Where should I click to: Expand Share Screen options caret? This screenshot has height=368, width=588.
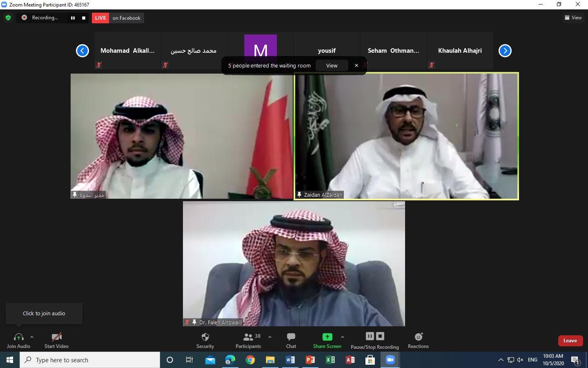pyautogui.click(x=343, y=337)
